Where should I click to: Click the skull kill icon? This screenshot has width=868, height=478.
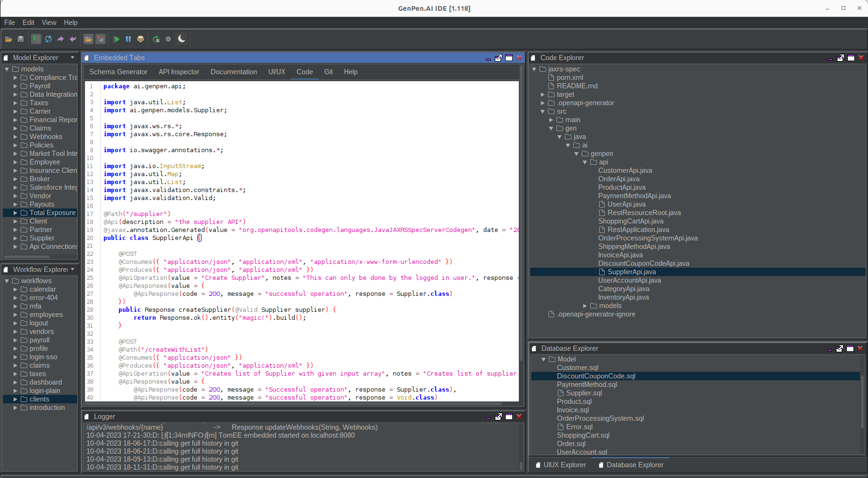141,39
